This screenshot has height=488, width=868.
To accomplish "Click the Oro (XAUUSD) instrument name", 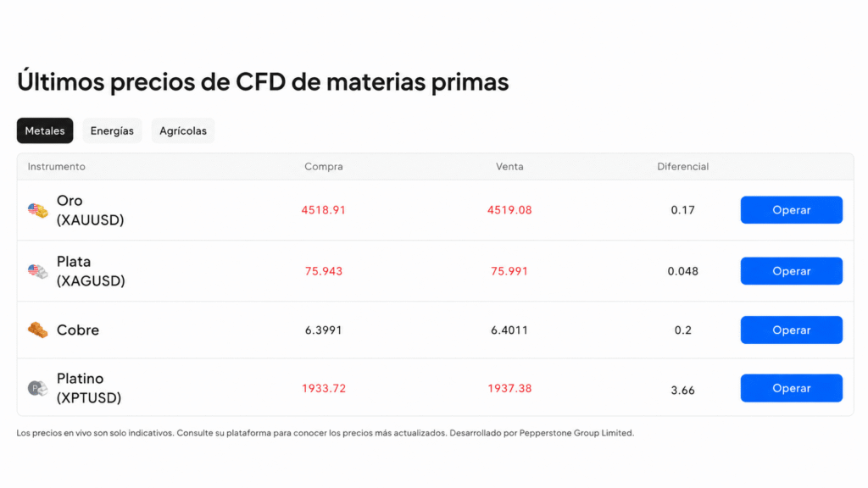I will 90,210.
